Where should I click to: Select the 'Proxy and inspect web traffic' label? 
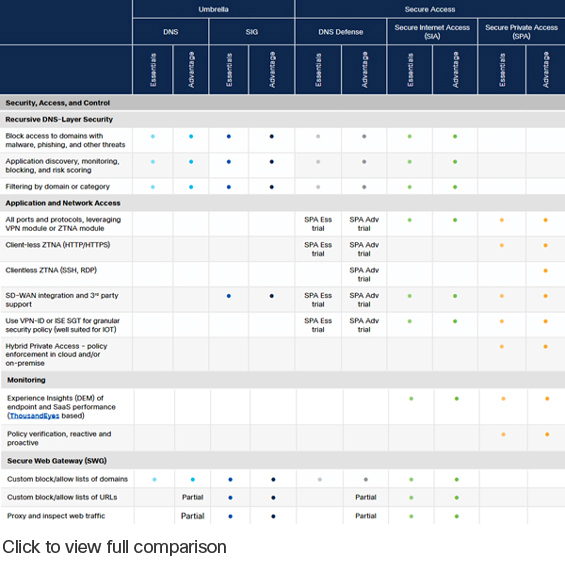[x=56, y=516]
